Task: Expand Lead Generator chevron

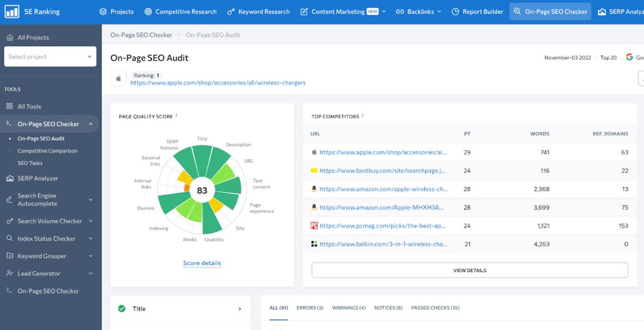Action: pos(91,273)
